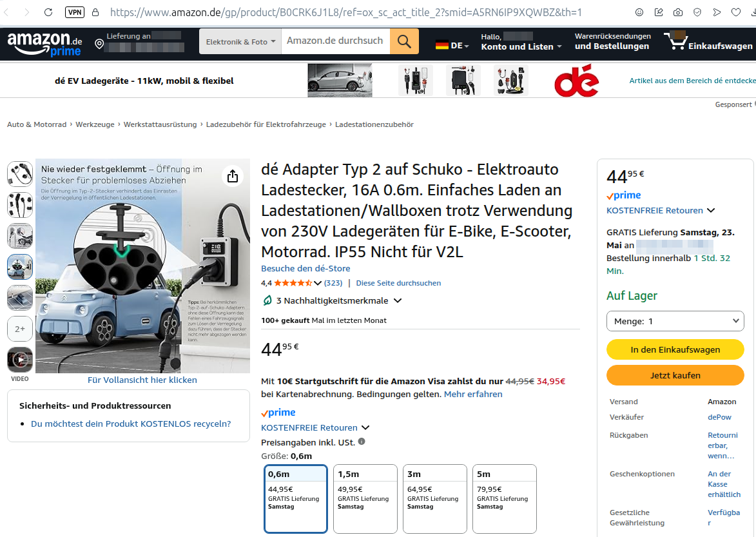Viewport: 756px width, 537px height.
Task: Go forward with the browser forward arrow
Action: (27, 12)
